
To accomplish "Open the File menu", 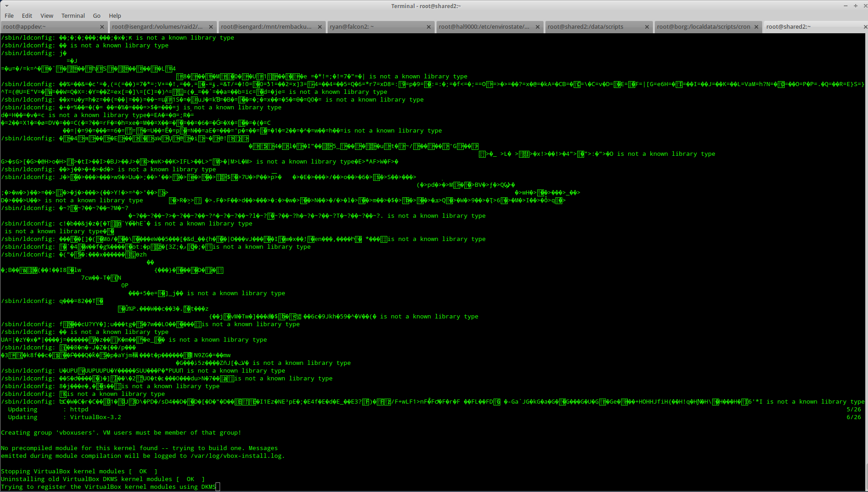I will 9,15.
